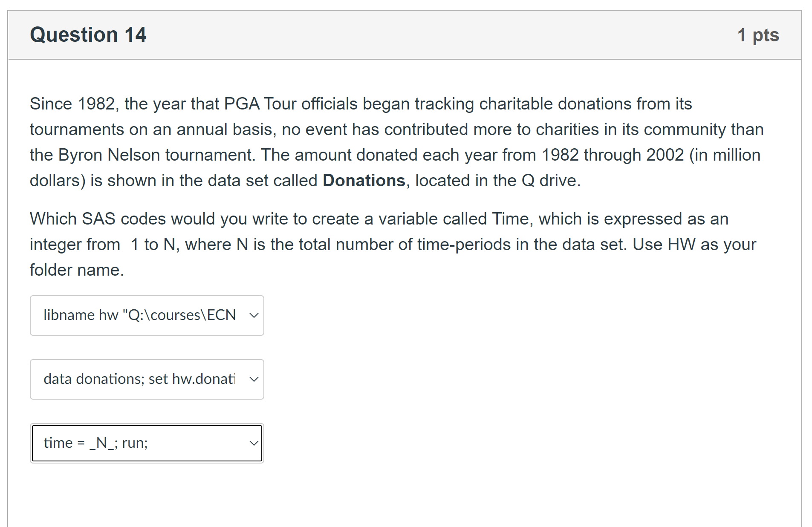Image resolution: width=812 pixels, height=527 pixels.
Task: Click the Question 14 heading
Action: pos(88,35)
